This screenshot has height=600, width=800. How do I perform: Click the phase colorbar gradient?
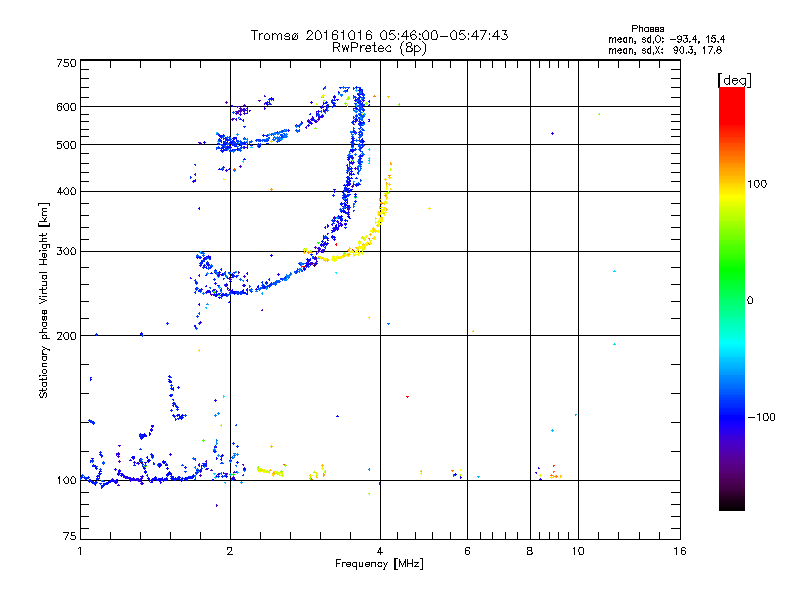click(732, 298)
